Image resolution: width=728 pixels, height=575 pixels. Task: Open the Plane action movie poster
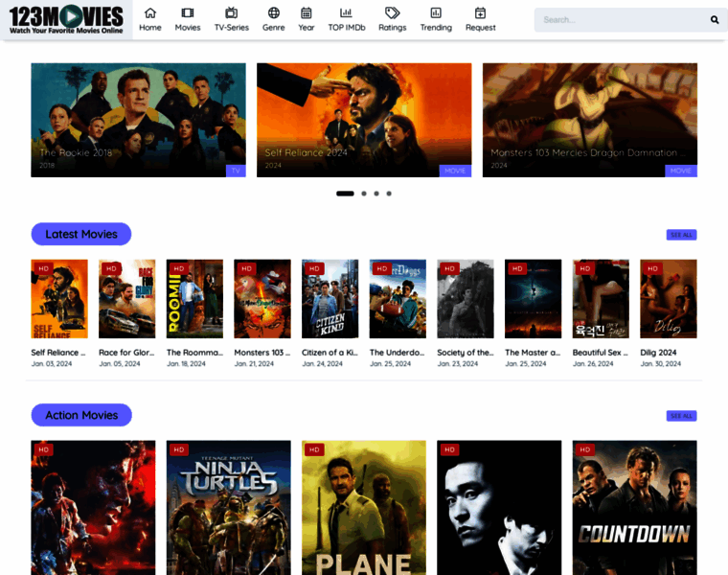364,508
